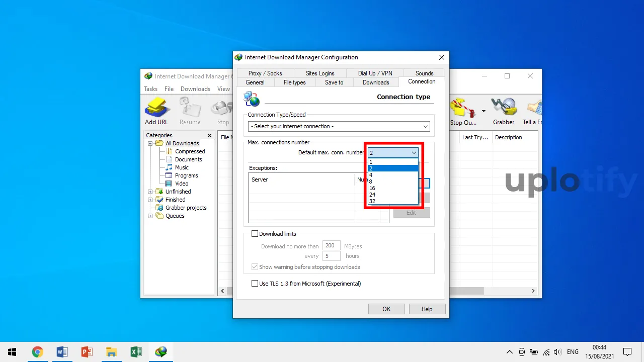Select 1 in the connection number list
644x362 pixels.
click(x=393, y=162)
